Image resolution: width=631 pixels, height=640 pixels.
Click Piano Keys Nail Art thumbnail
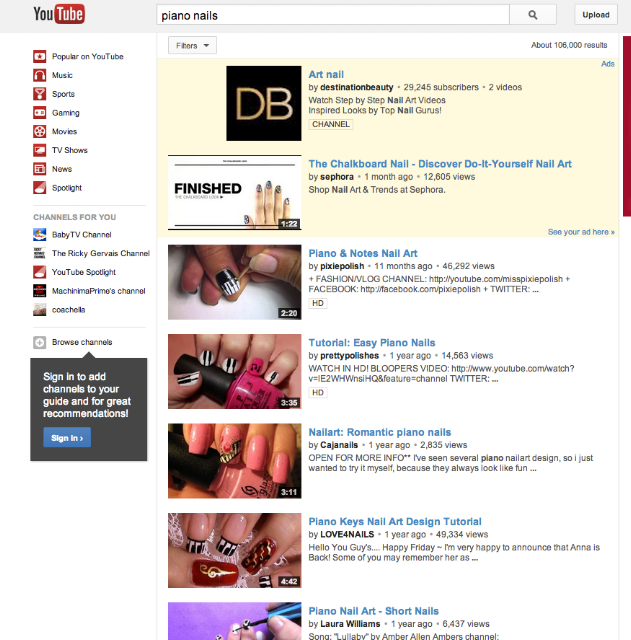tap(235, 550)
